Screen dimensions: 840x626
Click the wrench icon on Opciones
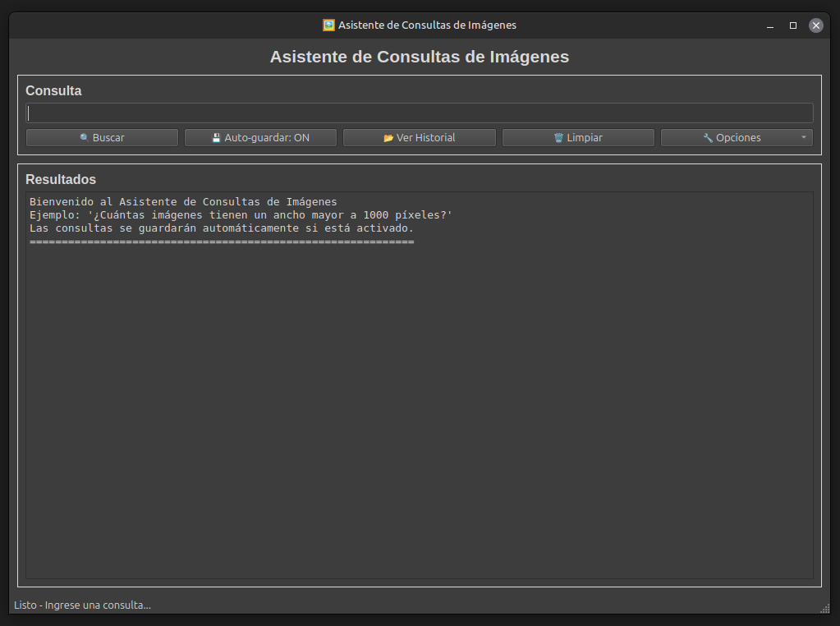click(x=708, y=138)
